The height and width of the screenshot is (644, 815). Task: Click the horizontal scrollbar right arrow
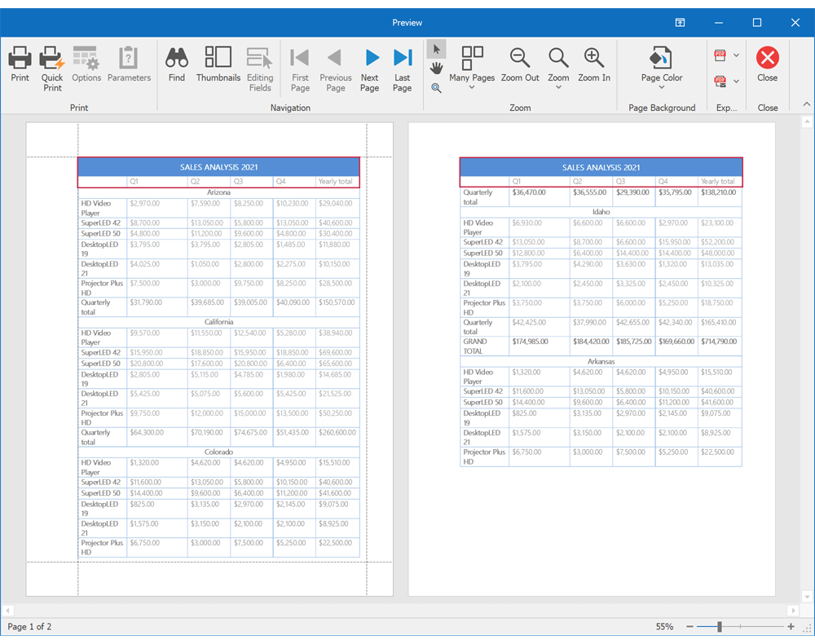(792, 610)
